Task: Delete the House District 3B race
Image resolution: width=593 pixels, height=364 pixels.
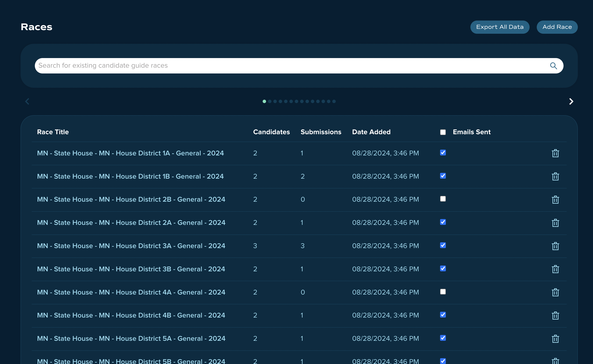Action: (x=555, y=269)
